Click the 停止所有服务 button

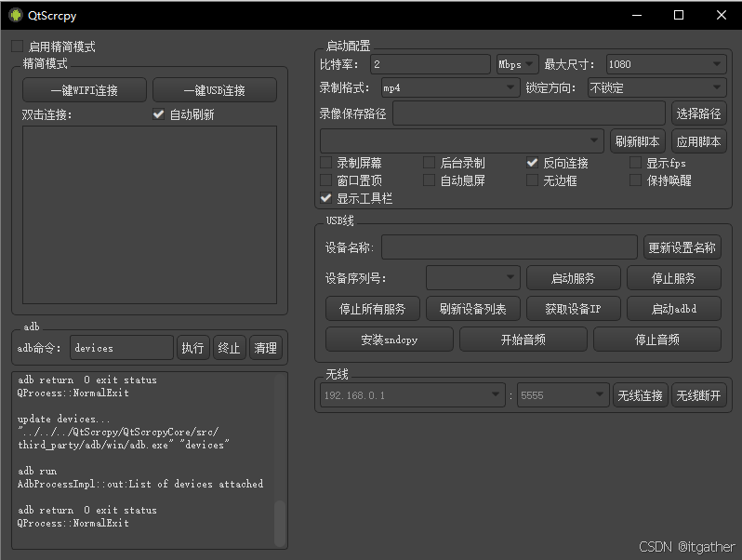coord(373,309)
